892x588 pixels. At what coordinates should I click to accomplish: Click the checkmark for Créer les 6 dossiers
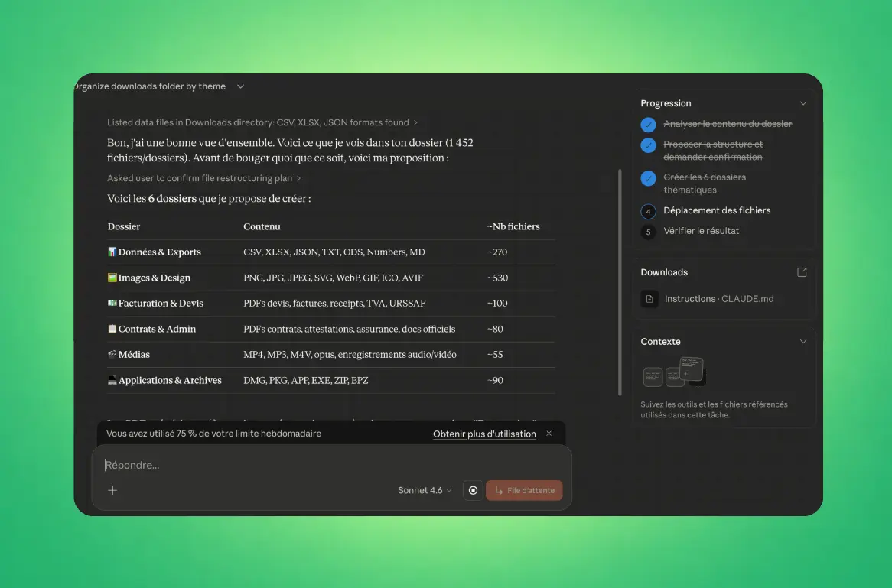[x=648, y=178]
